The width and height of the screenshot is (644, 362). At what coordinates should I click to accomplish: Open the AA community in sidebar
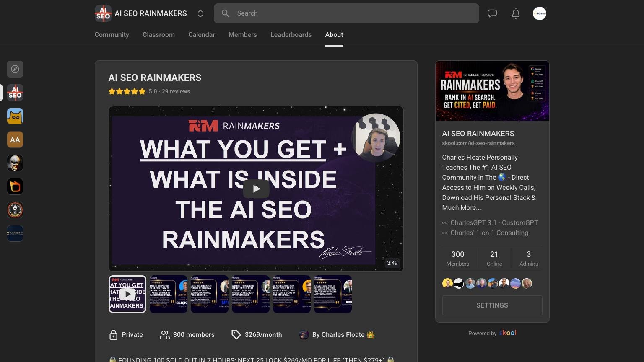coord(15,140)
